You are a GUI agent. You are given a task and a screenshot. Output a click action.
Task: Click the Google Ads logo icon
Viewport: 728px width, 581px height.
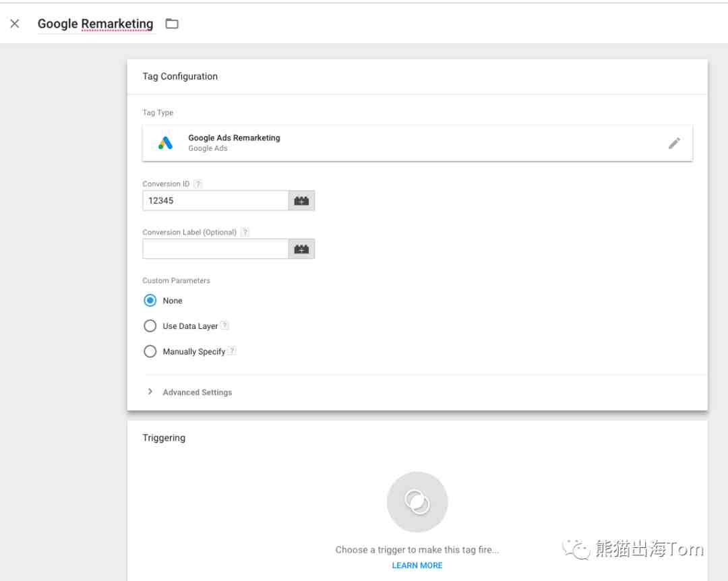pos(165,143)
